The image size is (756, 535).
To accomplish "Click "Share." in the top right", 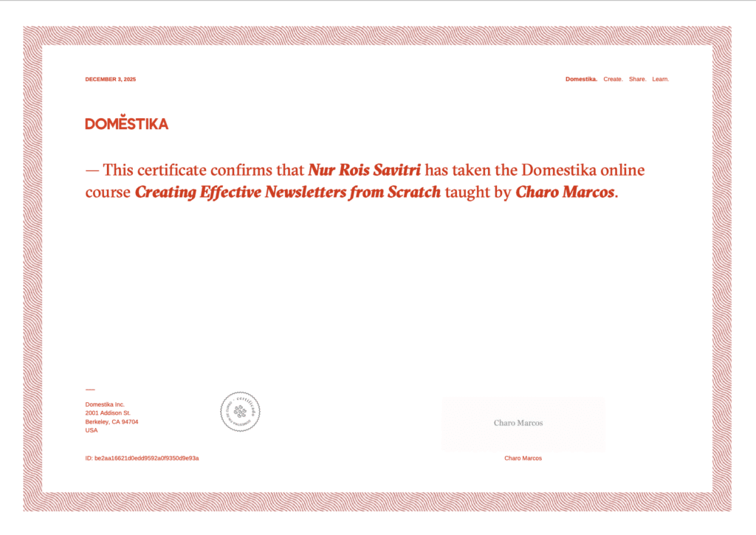I will coord(637,79).
